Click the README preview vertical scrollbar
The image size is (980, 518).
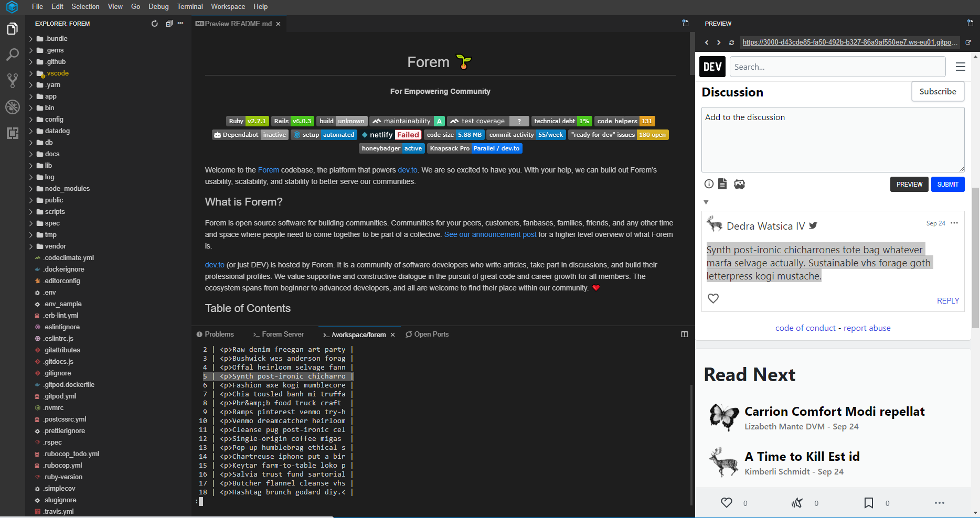(692, 52)
